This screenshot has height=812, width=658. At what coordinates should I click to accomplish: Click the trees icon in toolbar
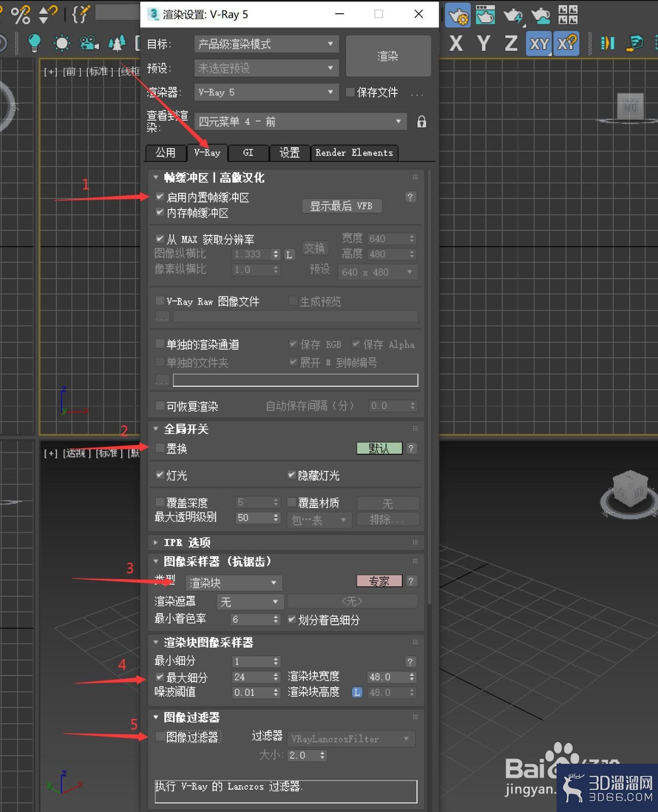click(x=117, y=43)
